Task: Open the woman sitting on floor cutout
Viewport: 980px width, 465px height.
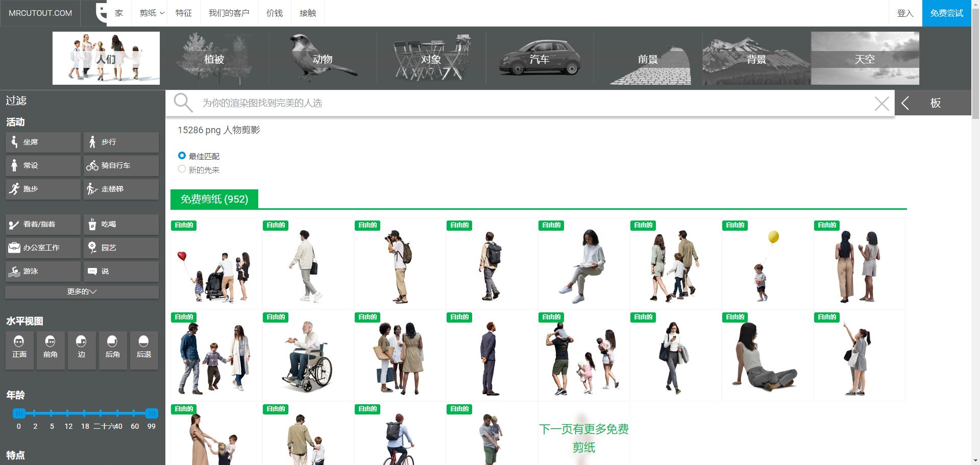Action: click(x=767, y=356)
